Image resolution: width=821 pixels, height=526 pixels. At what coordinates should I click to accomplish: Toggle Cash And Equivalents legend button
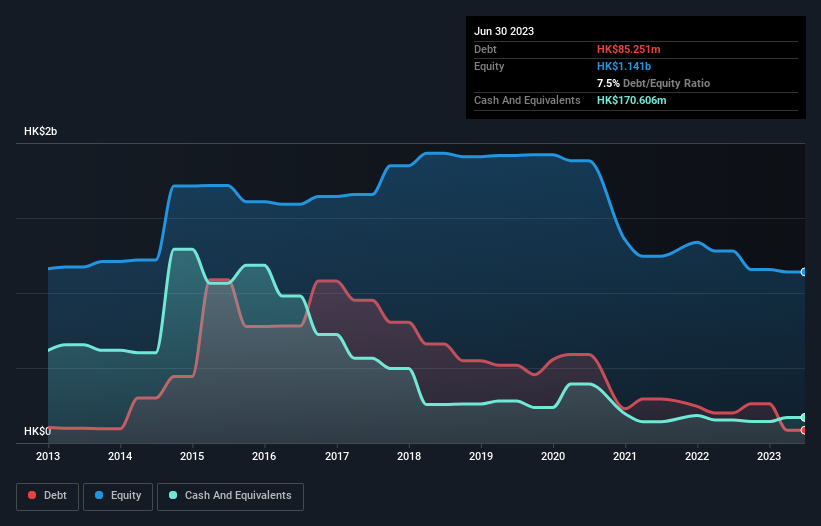pyautogui.click(x=230, y=496)
